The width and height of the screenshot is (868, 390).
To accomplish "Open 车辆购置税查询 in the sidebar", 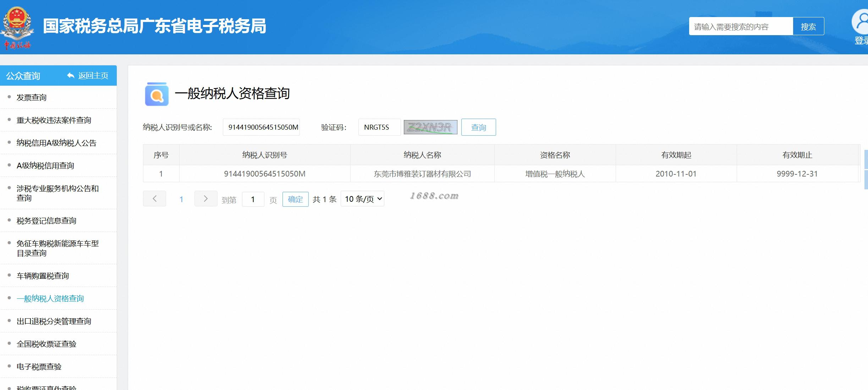I will pos(43,276).
